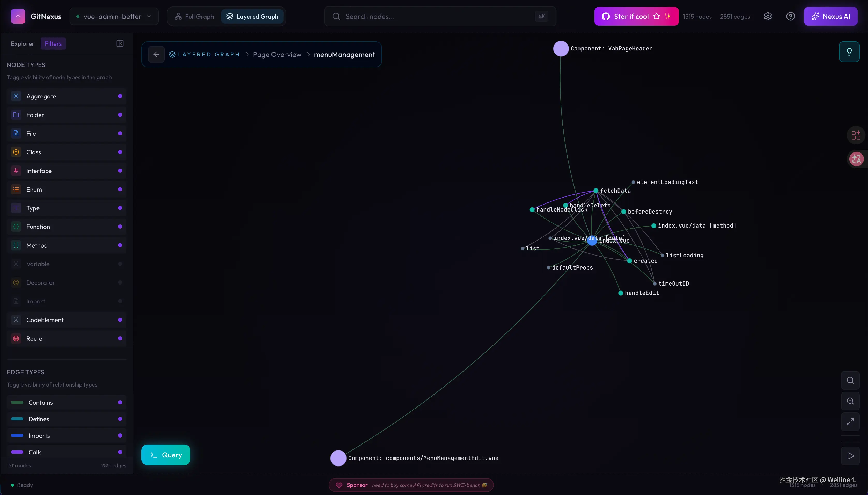Click the Defines teal color swatch
The image size is (868, 495).
pos(17,419)
